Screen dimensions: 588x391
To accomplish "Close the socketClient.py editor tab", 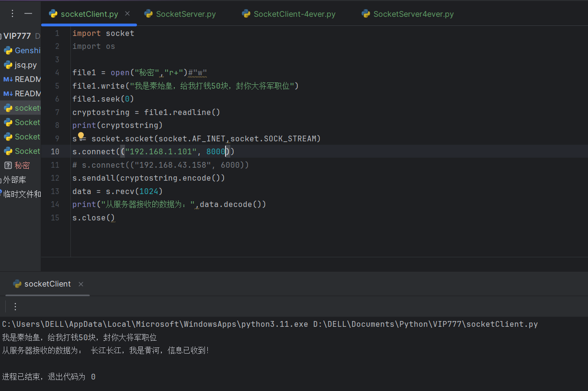I will [x=127, y=14].
